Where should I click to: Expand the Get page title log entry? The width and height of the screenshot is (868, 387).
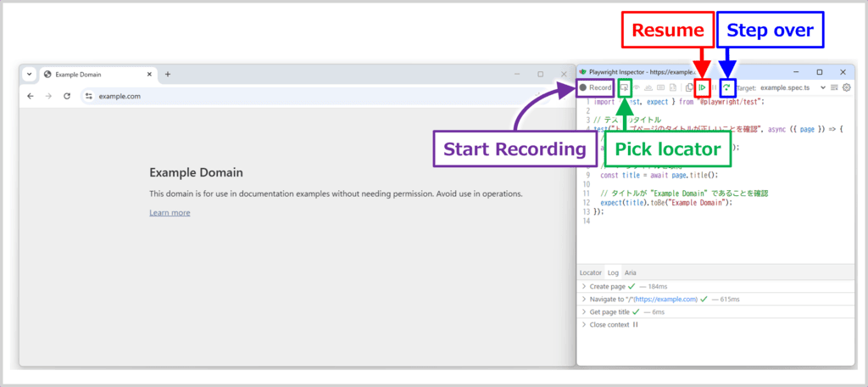pos(584,312)
